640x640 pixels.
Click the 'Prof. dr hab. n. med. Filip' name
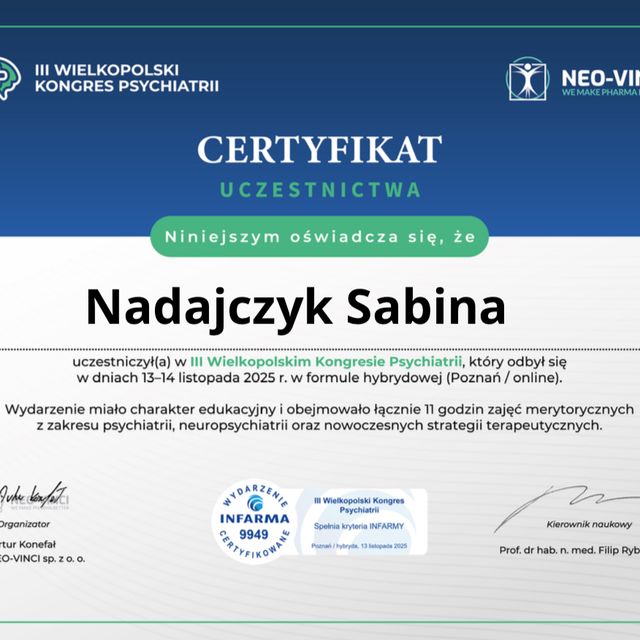[559, 550]
